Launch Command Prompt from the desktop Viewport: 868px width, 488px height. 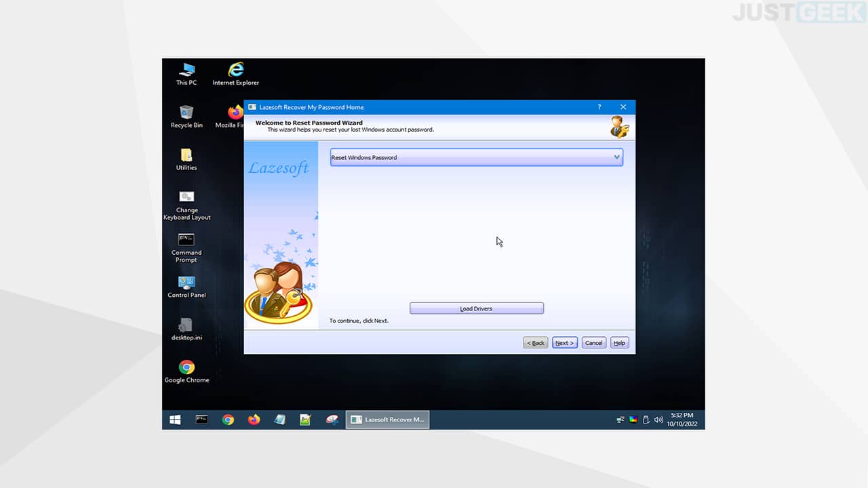(x=186, y=248)
